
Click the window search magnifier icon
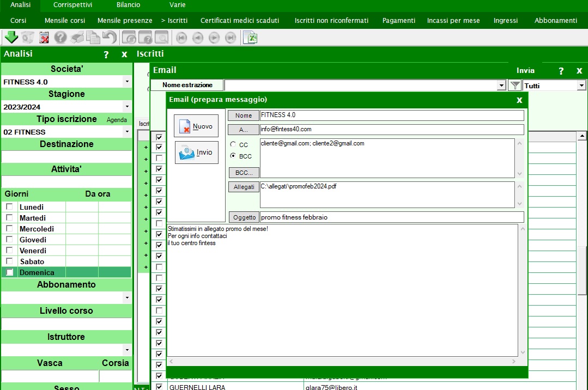pyautogui.click(x=162, y=38)
